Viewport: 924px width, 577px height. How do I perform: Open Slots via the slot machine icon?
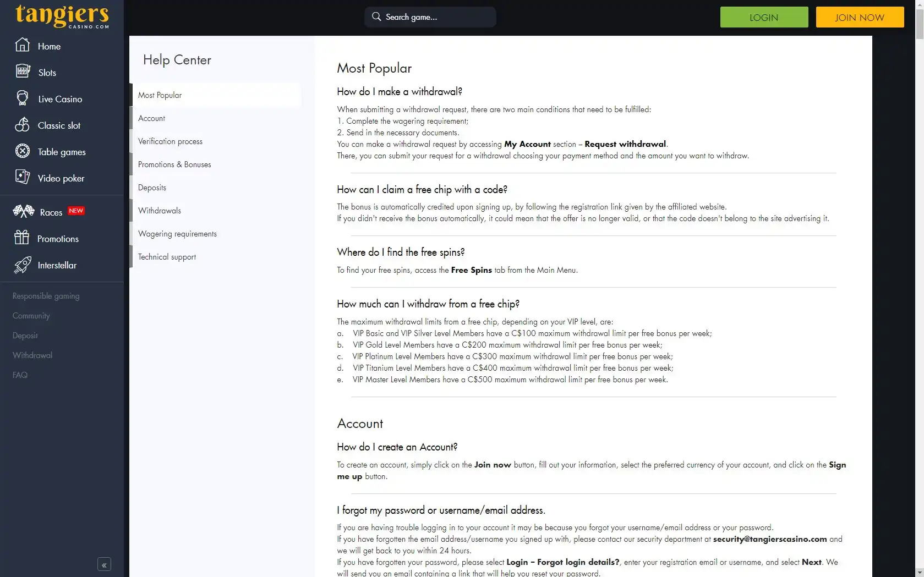(x=23, y=72)
